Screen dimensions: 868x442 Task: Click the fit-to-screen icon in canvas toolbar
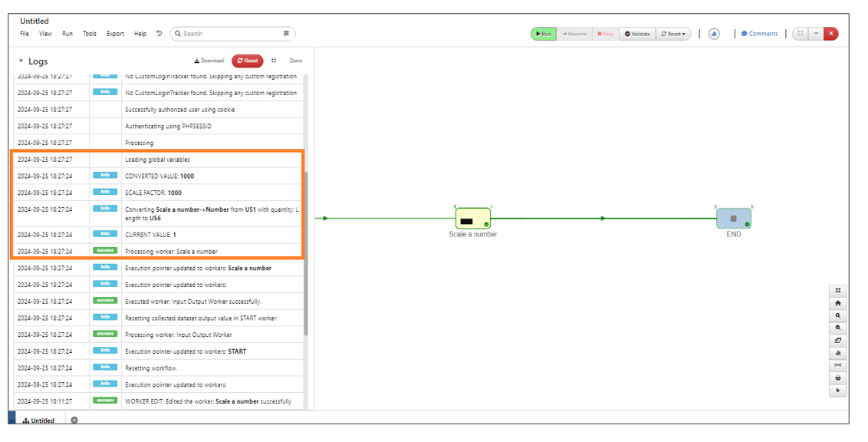[x=838, y=291]
